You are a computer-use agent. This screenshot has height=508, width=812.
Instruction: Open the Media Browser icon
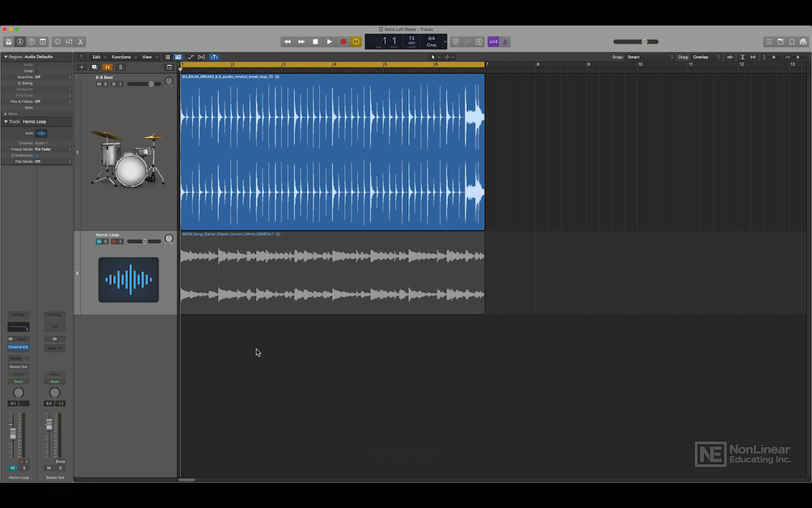tap(803, 42)
